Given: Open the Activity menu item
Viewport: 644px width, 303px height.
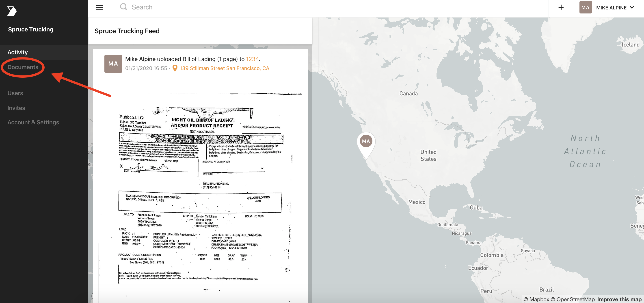Looking at the screenshot, I should 44,52.
